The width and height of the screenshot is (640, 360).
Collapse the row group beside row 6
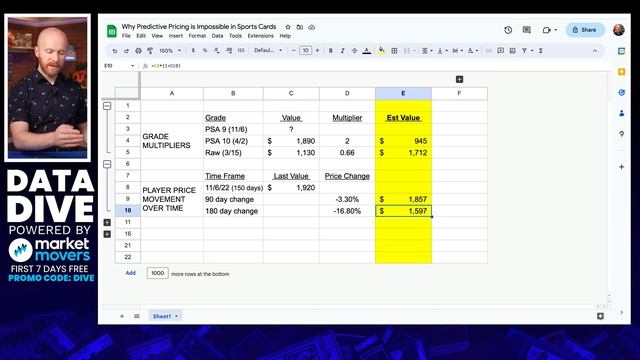click(x=107, y=164)
